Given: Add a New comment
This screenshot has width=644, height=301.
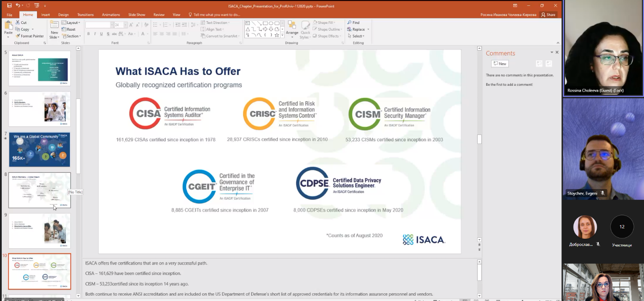Looking at the screenshot, I should coord(500,64).
